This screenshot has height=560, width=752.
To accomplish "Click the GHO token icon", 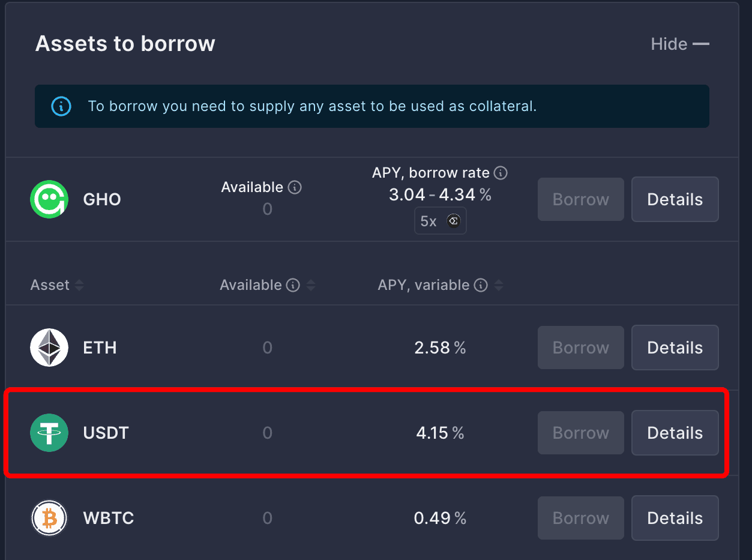I will pyautogui.click(x=49, y=199).
